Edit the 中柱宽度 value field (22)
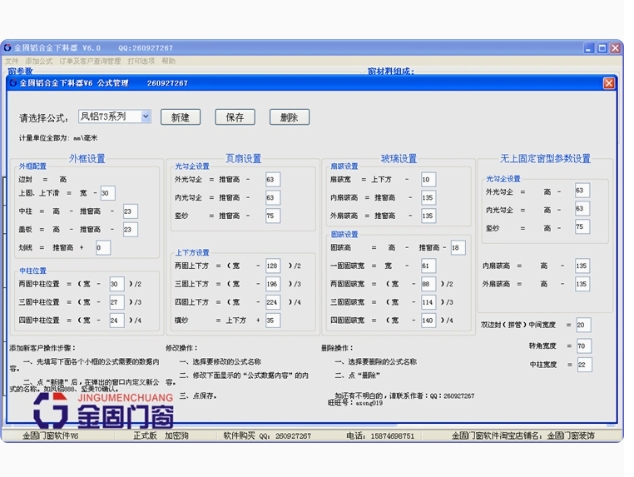This screenshot has width=634, height=477. [584, 364]
